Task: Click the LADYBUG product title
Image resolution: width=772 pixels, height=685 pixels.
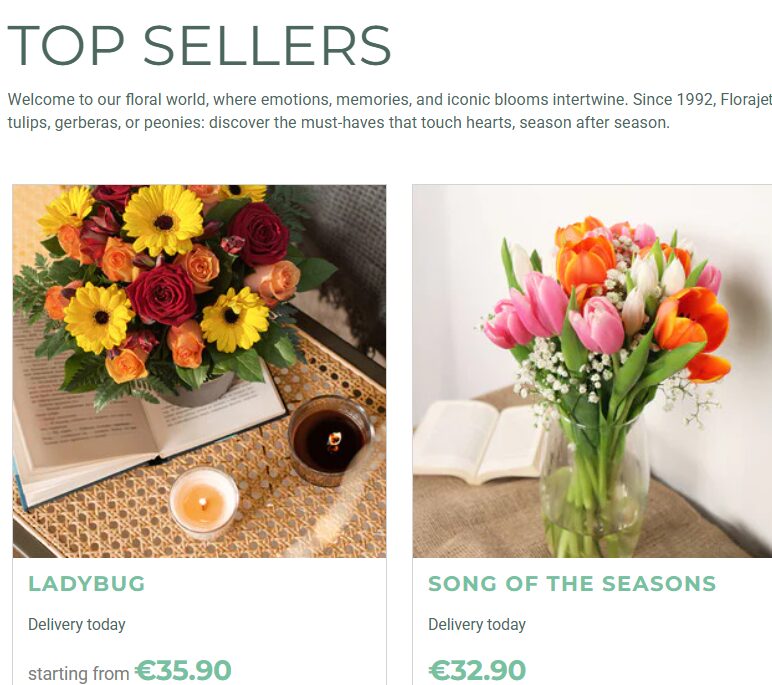Action: click(x=87, y=584)
